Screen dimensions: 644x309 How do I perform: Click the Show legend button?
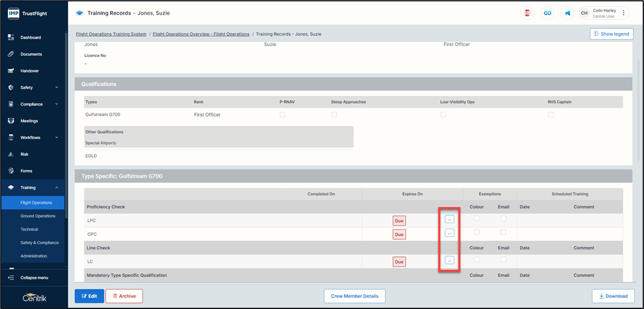pyautogui.click(x=611, y=34)
